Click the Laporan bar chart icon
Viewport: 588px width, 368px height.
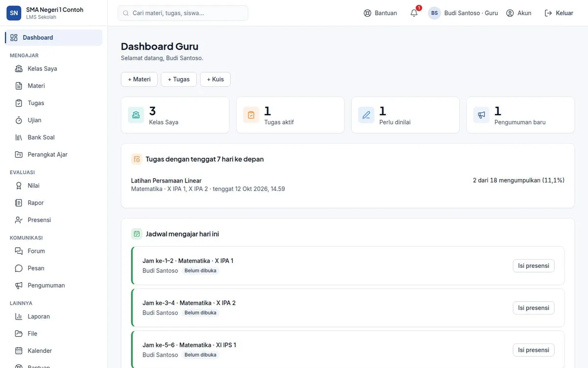click(19, 316)
